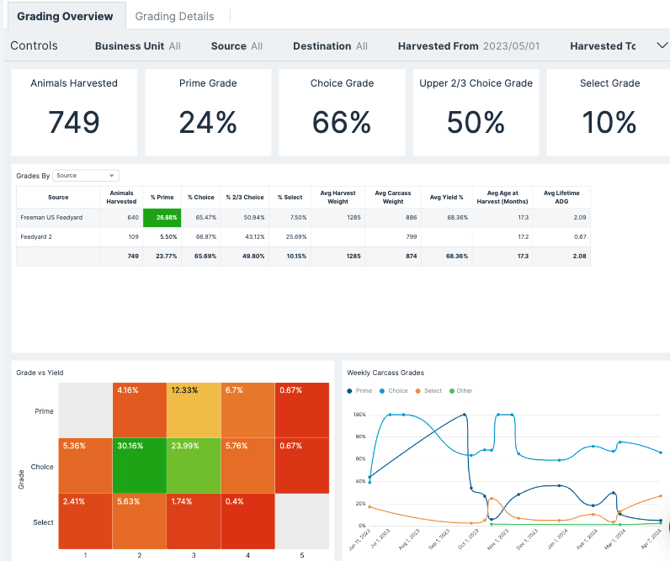Switch to the Grading Details tab
This screenshot has height=561, width=670.
(174, 17)
